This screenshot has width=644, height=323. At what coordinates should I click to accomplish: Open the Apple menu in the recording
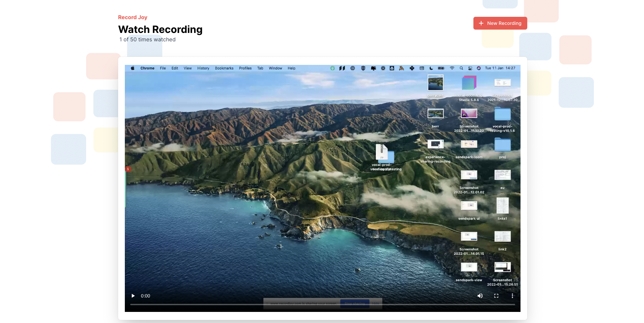tap(133, 68)
